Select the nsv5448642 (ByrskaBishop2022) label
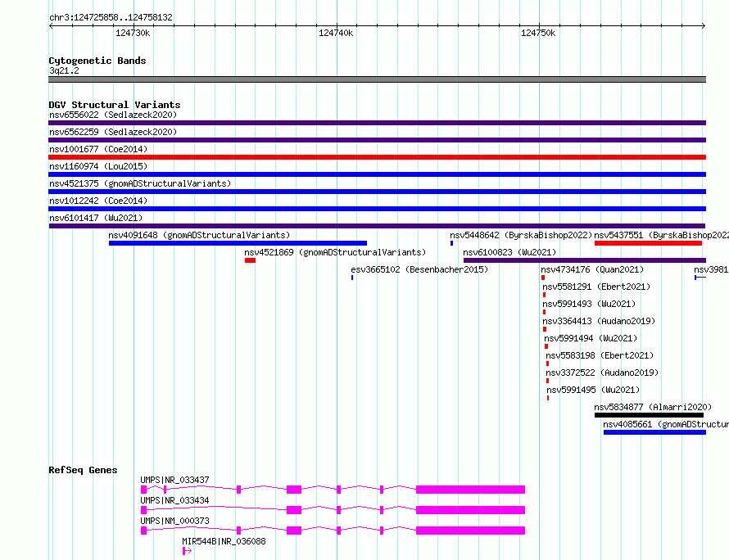Screen dimensions: 729x560 (521, 235)
